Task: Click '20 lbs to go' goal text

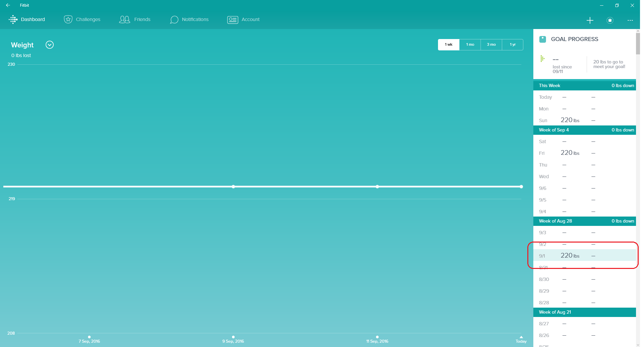Action: [x=609, y=64]
